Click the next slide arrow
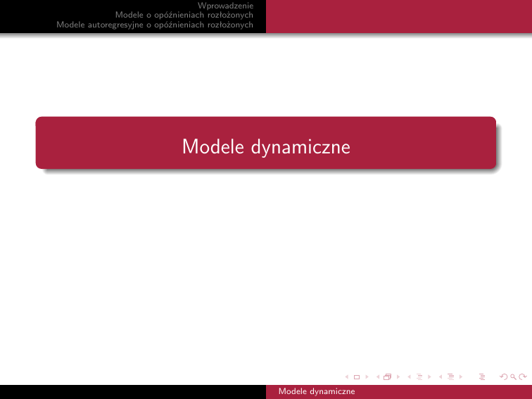532x399 pixels. tap(366, 378)
